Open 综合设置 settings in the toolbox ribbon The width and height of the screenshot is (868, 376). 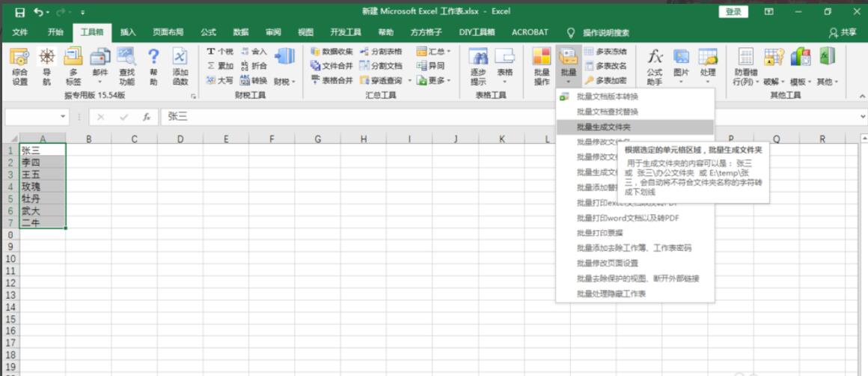pos(20,67)
